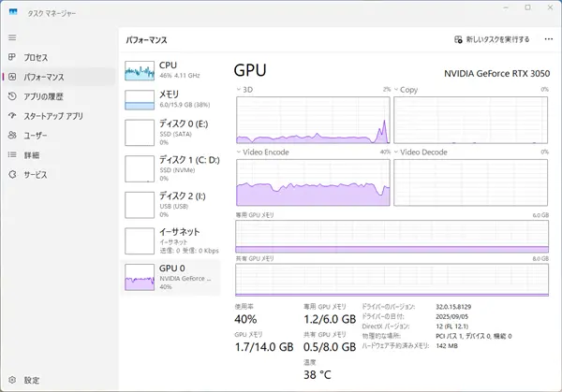Screen dimensions: 562x392
Task: Click the PCI バス 1 location value
Action: tap(473, 336)
